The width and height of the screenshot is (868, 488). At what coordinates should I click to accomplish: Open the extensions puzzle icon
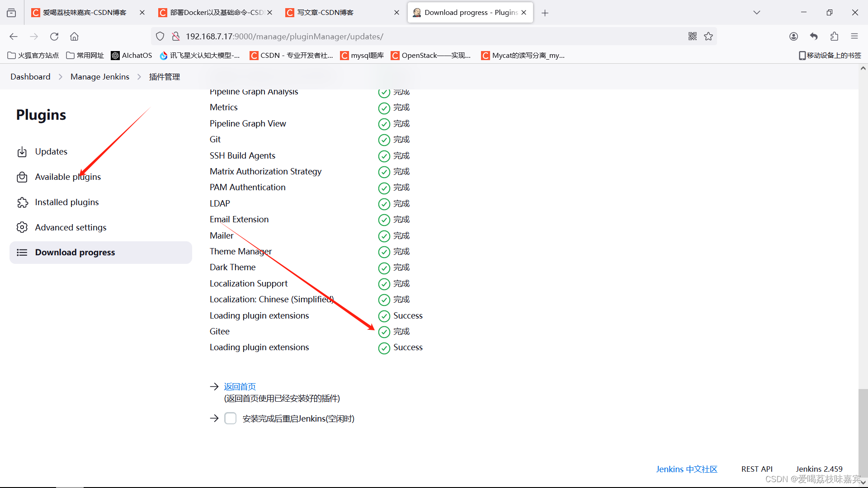834,36
